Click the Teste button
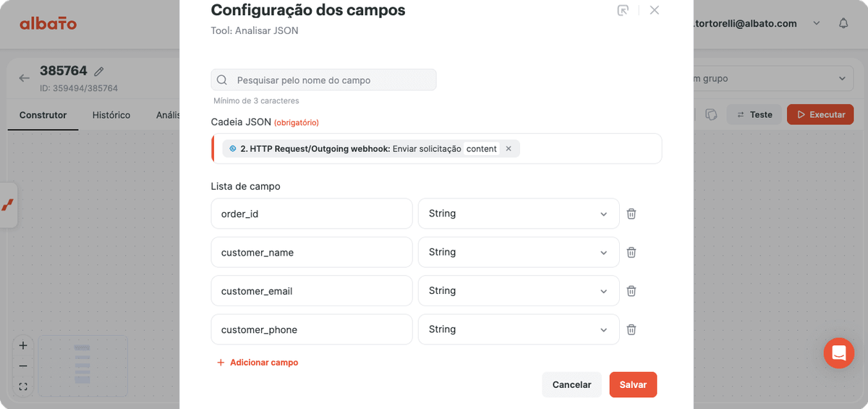 coord(754,114)
